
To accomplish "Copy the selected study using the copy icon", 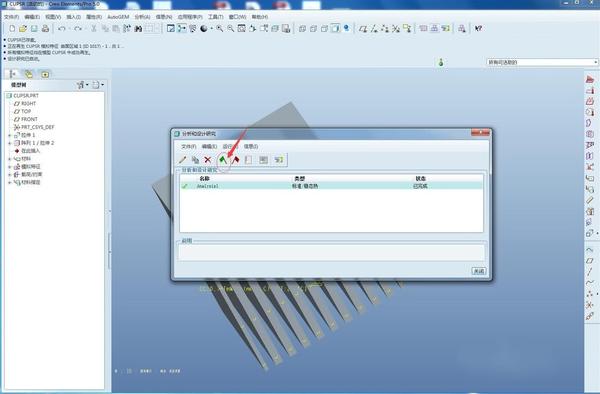I will tap(195, 160).
